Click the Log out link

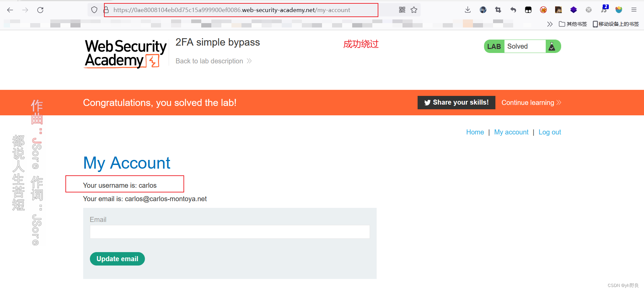click(x=550, y=132)
